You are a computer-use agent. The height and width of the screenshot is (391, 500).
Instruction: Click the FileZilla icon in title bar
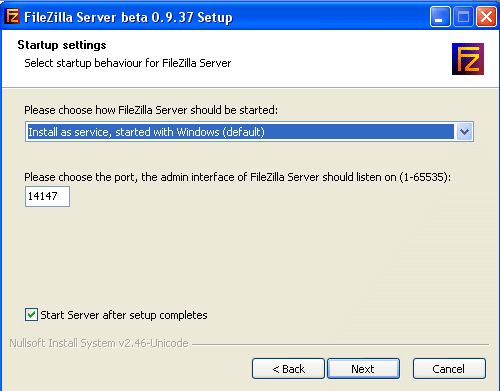pos(12,16)
